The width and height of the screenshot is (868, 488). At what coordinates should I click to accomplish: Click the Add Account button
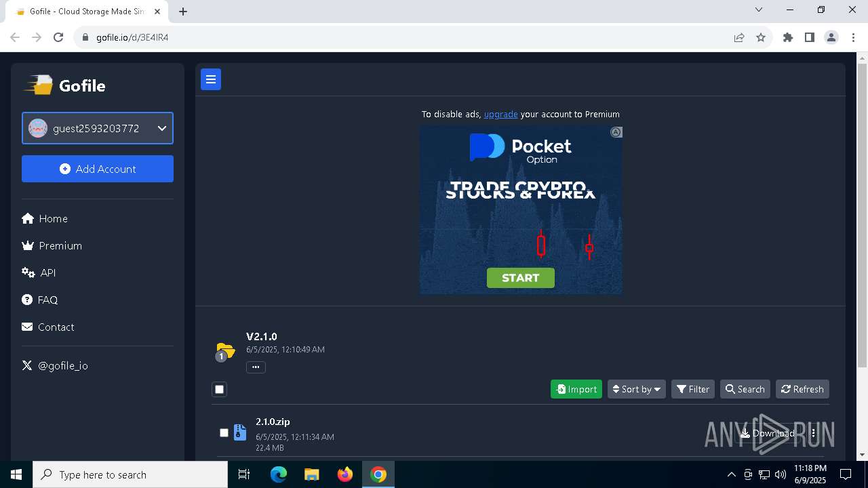[x=98, y=169]
